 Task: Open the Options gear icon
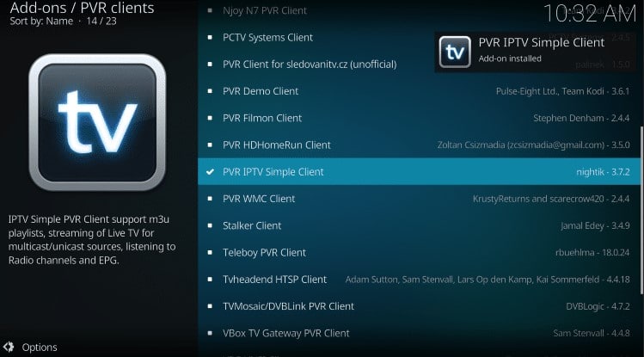tap(9, 348)
